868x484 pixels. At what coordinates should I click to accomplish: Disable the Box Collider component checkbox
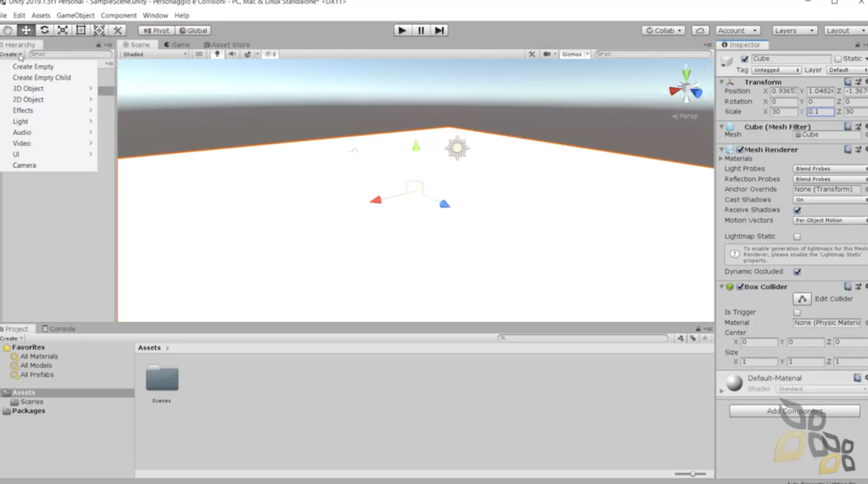click(x=740, y=287)
